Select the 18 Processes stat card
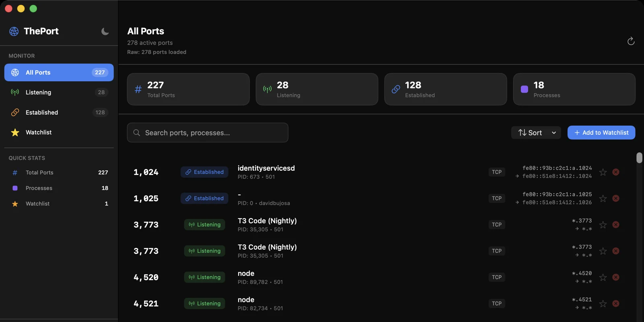The image size is (644, 322). [574, 89]
